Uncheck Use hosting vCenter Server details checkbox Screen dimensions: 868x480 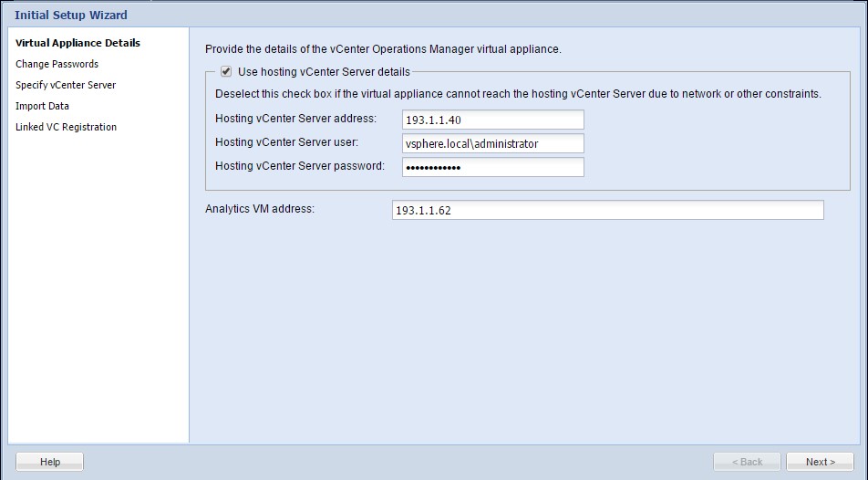point(226,71)
